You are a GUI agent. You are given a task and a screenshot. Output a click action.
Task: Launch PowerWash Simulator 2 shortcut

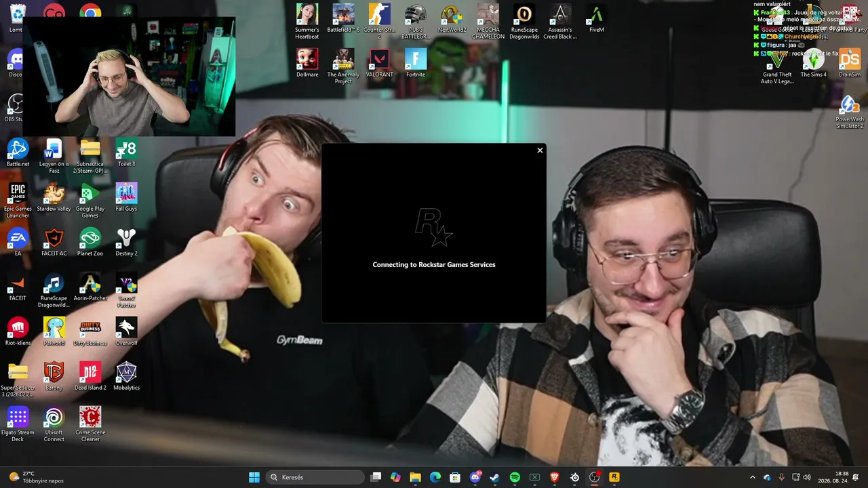click(850, 111)
